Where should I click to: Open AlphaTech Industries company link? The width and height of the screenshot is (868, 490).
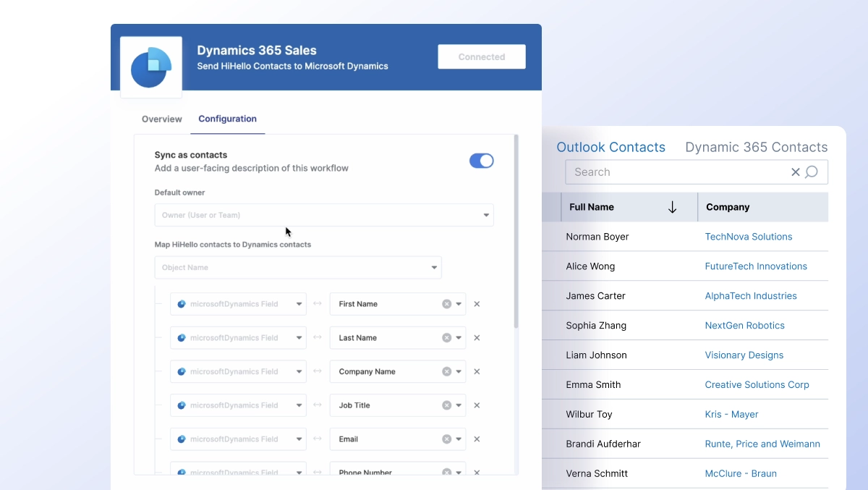tap(751, 296)
